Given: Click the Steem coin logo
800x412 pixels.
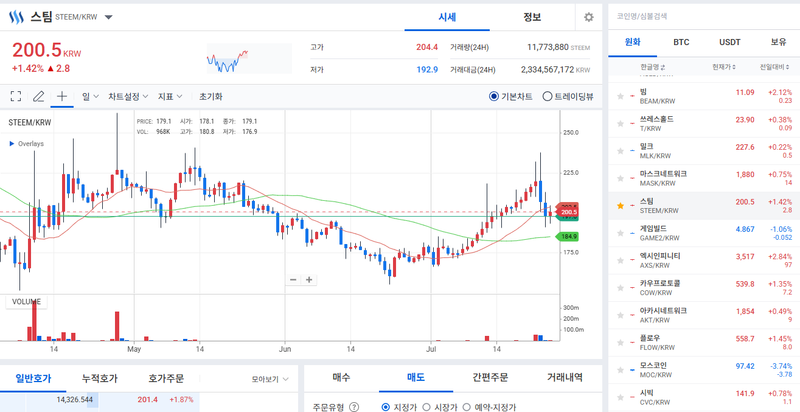Looking at the screenshot, I should 17,17.
